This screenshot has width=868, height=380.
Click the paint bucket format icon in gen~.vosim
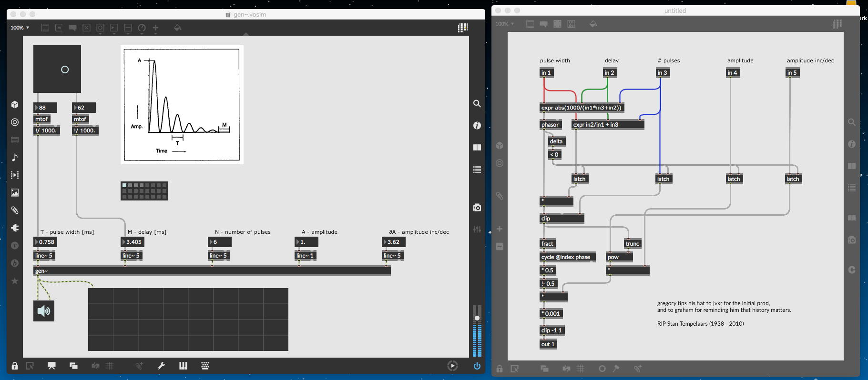(x=177, y=28)
